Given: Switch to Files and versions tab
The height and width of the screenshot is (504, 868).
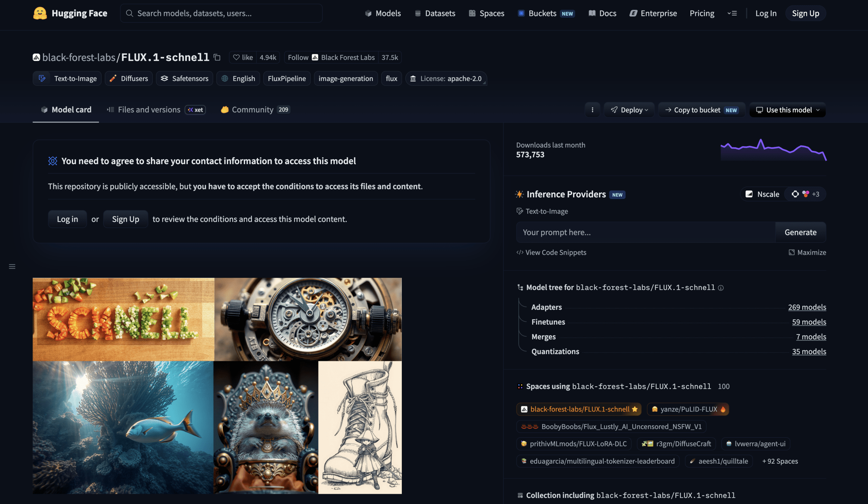Looking at the screenshot, I should (x=156, y=110).
